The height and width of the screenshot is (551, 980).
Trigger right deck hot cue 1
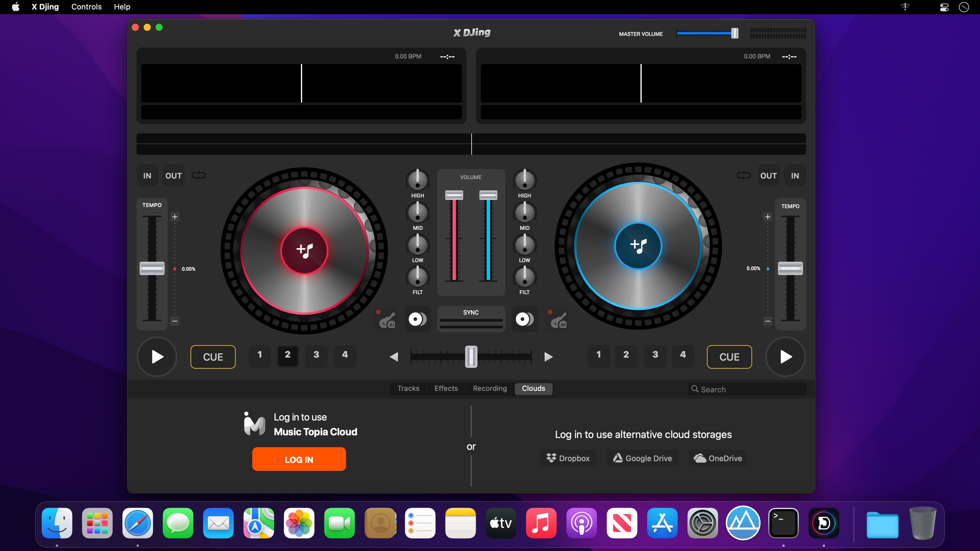click(x=598, y=356)
